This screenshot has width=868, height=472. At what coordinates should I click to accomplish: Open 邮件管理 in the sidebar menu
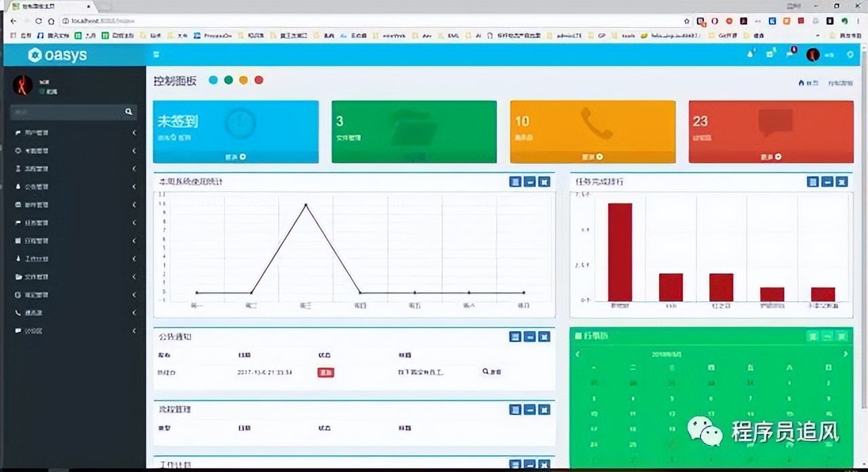click(75, 204)
